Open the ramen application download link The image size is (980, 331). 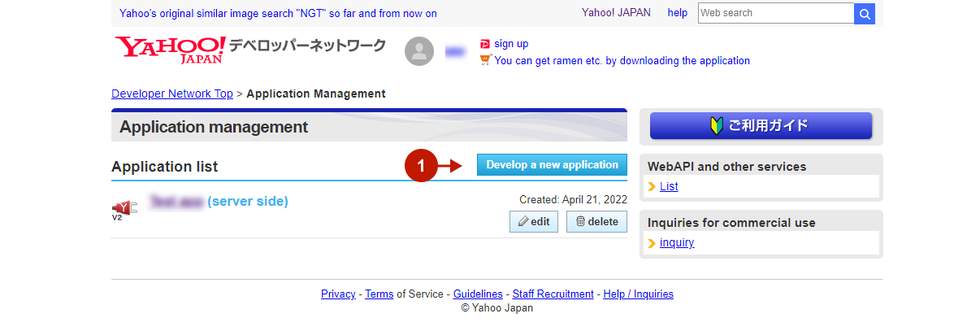(622, 60)
